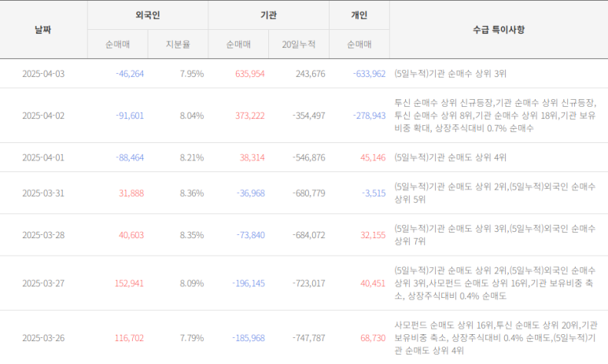608x364 pixels.
Task: Click 20-day cumulative -684,072
Action: [x=308, y=235]
